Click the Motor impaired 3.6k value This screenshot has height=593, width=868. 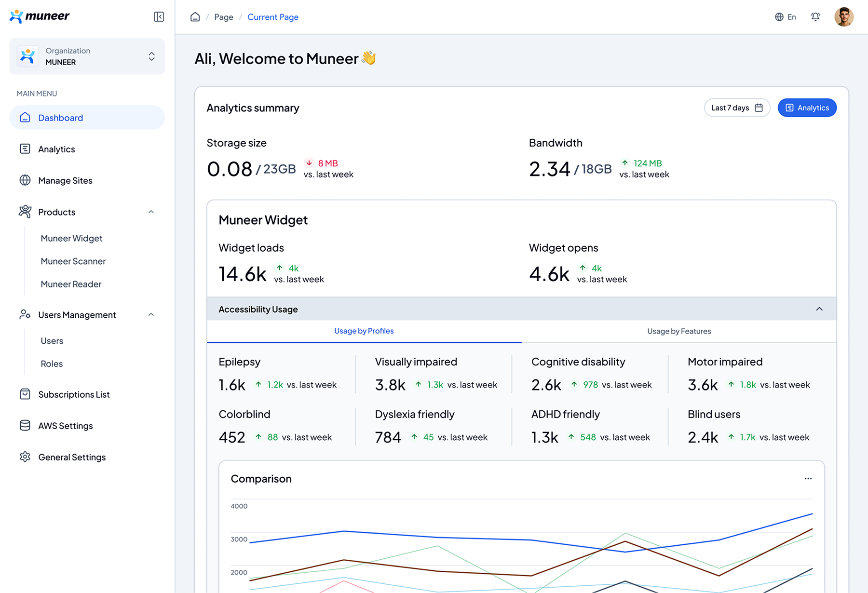[703, 385]
